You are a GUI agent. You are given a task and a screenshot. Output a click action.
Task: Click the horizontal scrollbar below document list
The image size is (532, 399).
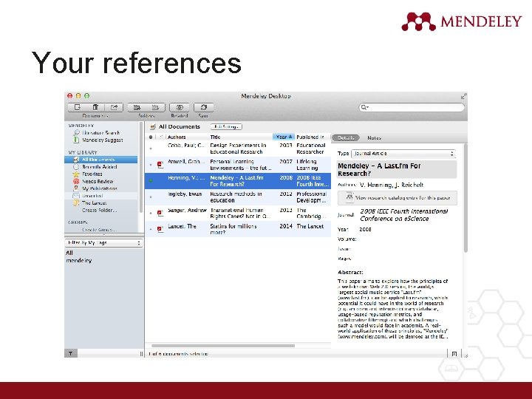pyautogui.click(x=223, y=346)
